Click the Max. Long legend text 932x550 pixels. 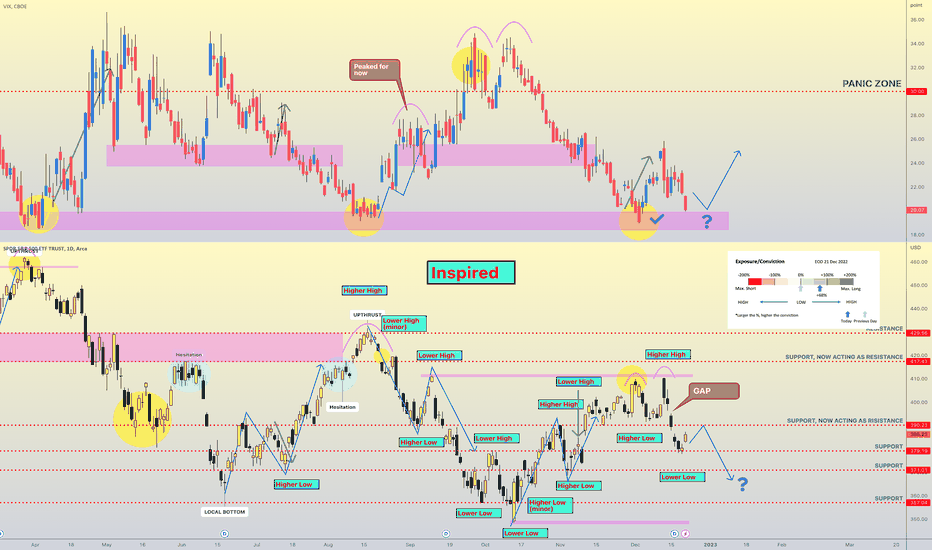pyautogui.click(x=851, y=288)
